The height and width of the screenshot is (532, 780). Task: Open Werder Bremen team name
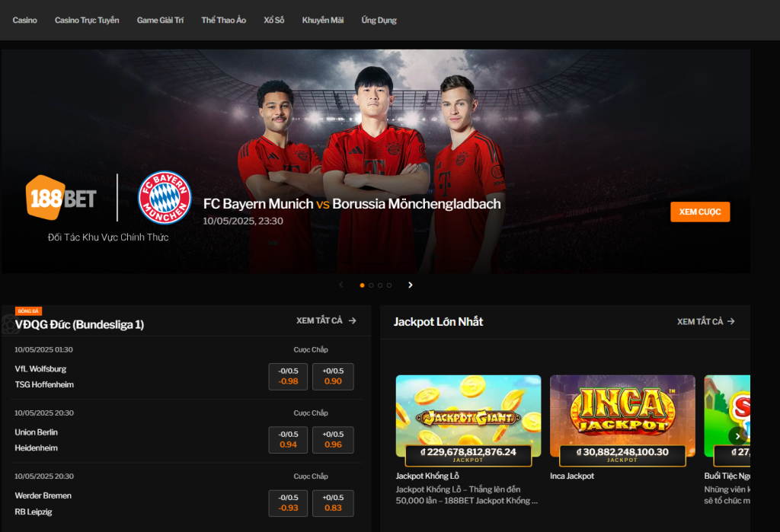43,495
